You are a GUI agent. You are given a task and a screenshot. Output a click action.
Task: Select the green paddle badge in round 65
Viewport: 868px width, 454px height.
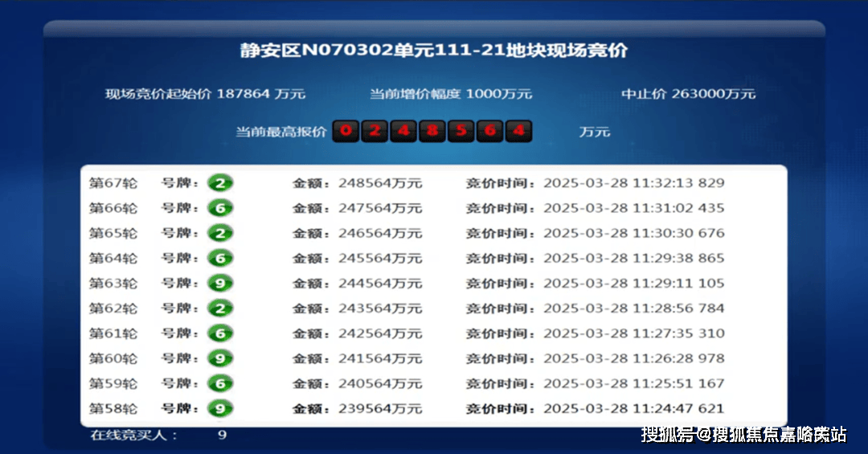pos(219,233)
